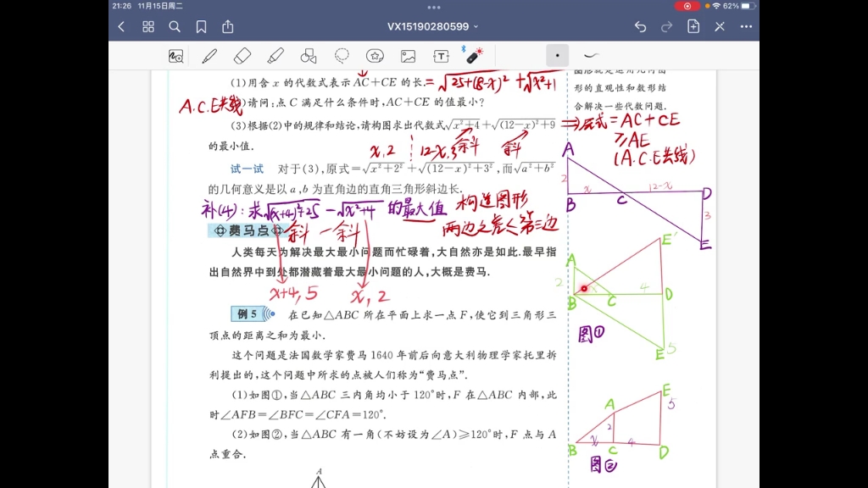Select the Pen tool
Screen dimensions: 868x488
click(209, 55)
